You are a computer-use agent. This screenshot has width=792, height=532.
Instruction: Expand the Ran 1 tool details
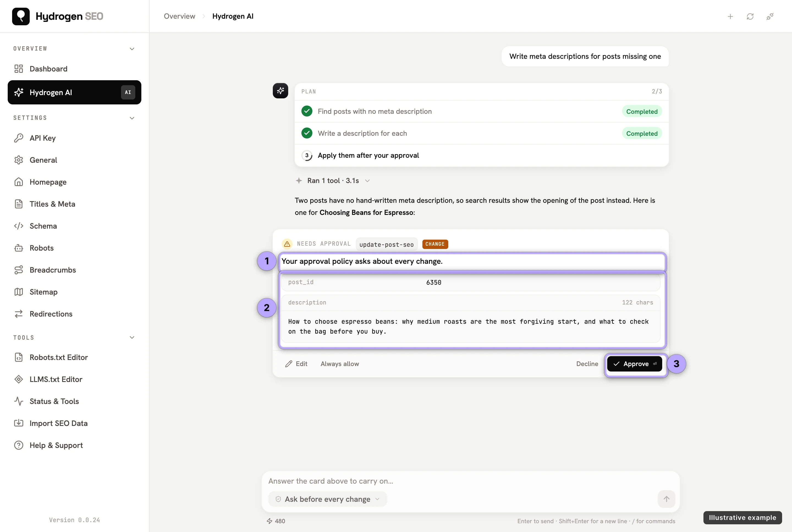(333, 181)
